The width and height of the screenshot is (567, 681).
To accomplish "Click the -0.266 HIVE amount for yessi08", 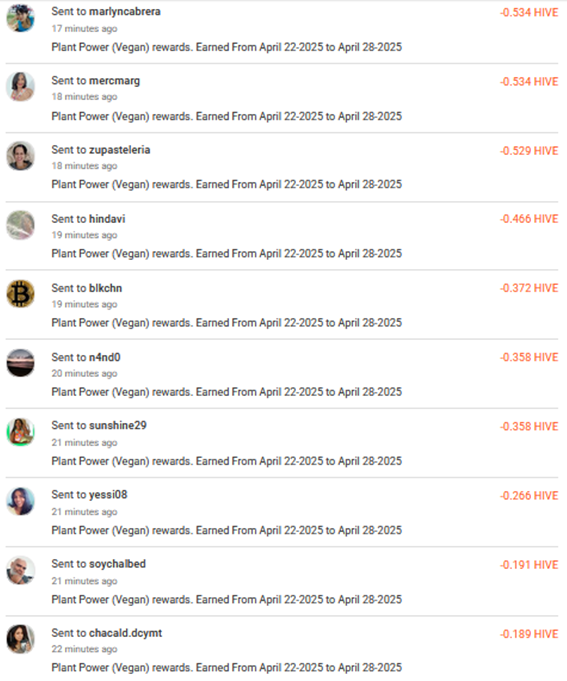I will click(529, 496).
